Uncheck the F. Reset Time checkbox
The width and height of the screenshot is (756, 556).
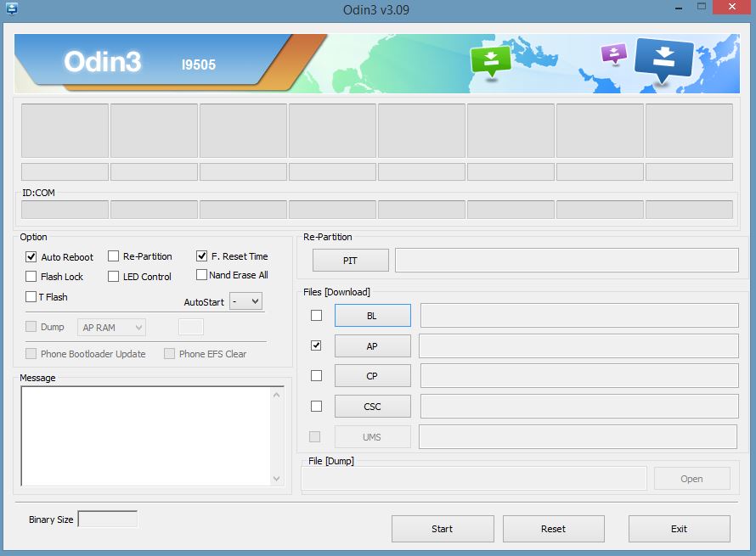(x=201, y=256)
